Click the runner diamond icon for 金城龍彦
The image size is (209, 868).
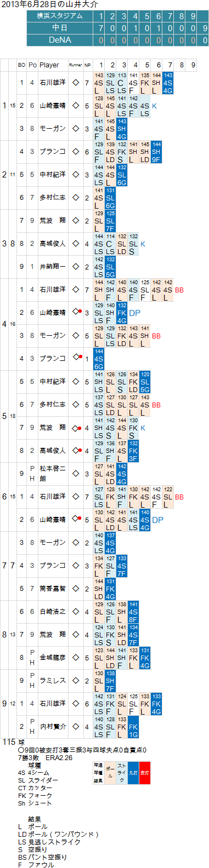[76, 658]
